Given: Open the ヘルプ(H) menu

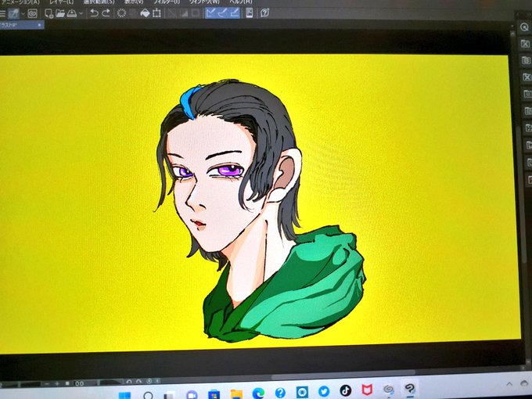Looking at the screenshot, I should click(240, 2).
